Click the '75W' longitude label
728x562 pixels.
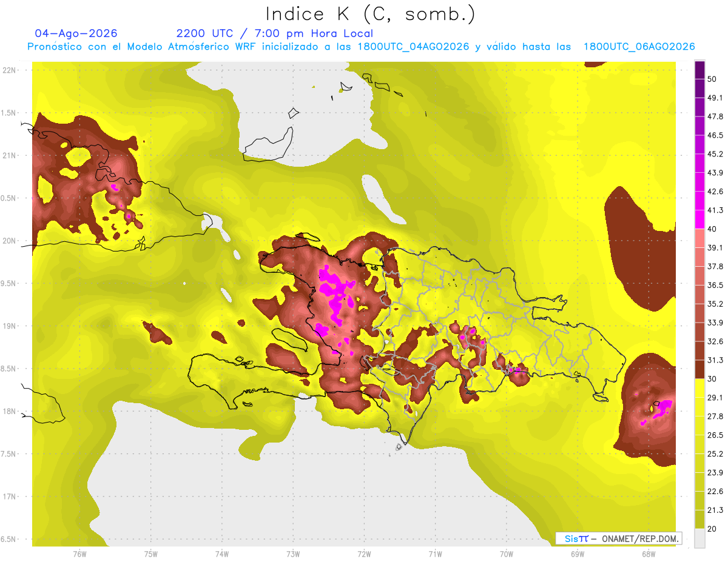(x=151, y=554)
